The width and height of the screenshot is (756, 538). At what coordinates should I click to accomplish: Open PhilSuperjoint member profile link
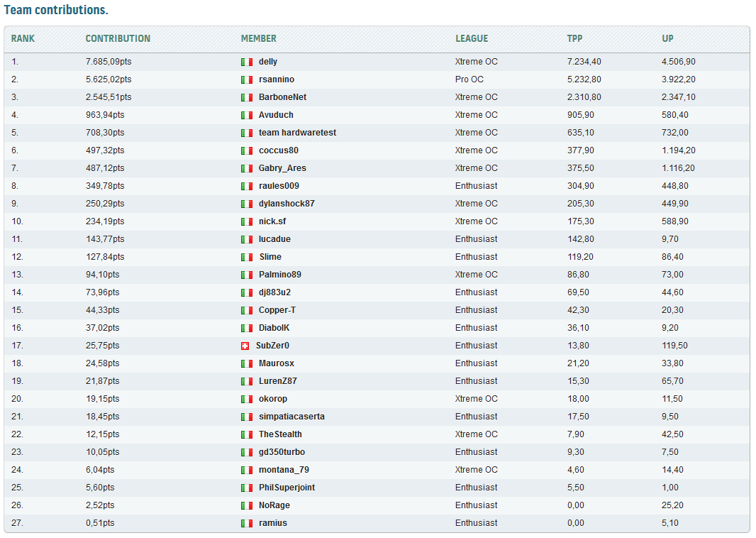click(287, 488)
